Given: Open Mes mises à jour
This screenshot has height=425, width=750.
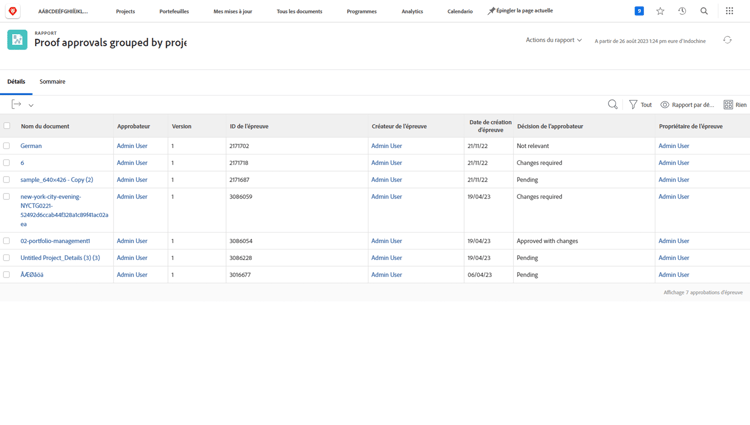Looking at the screenshot, I should (x=232, y=11).
